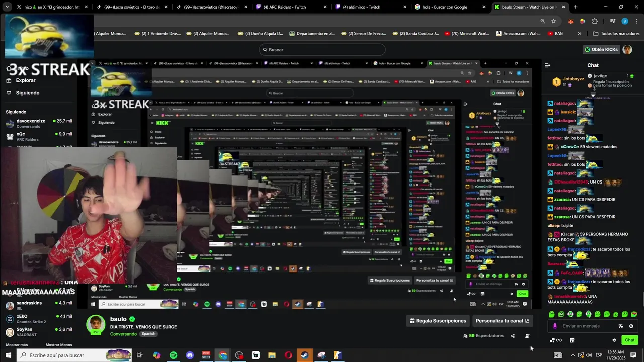This screenshot has height=362, width=644.
Task: Click the taskbar search box Escribe aquí para buscar
Action: 74,355
